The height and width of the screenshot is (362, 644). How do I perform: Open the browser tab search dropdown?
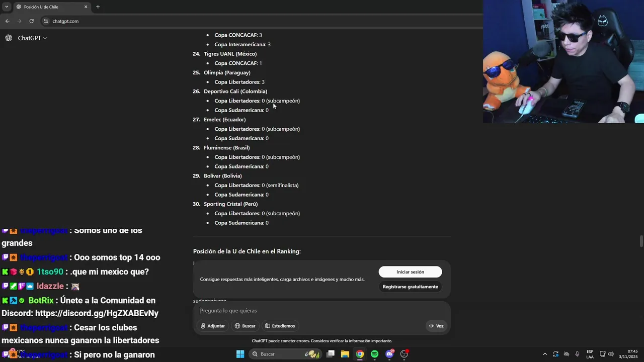[x=6, y=7]
